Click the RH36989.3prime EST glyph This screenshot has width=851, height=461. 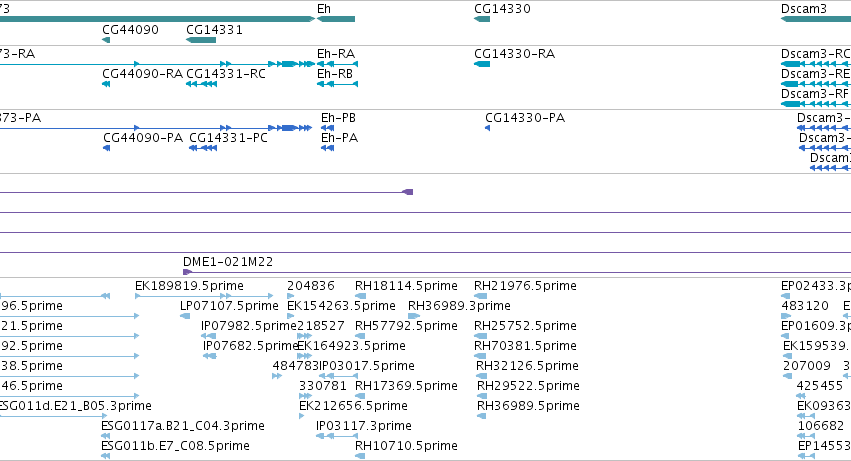[x=414, y=316]
